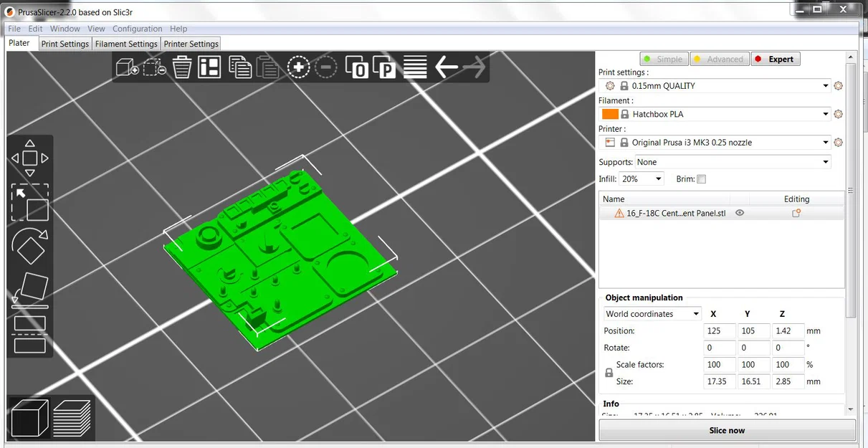Switch to Simple mode
Image resolution: width=868 pixels, height=448 pixels.
click(x=664, y=59)
